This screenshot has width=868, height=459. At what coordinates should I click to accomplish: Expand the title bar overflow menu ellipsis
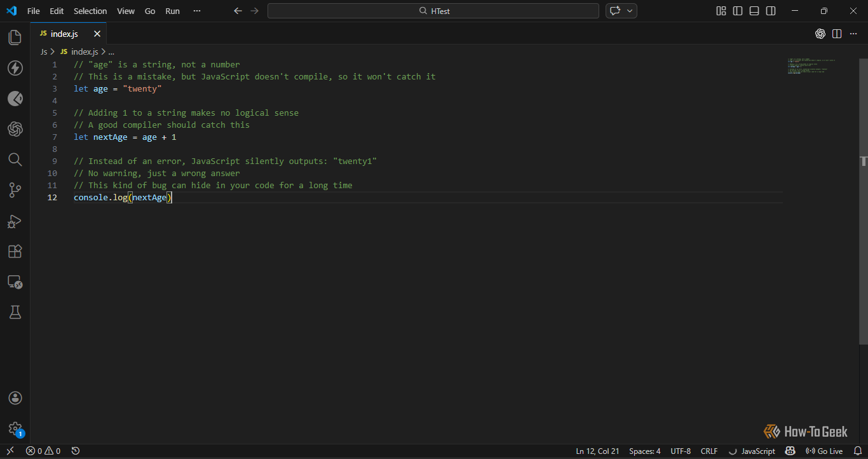point(196,11)
